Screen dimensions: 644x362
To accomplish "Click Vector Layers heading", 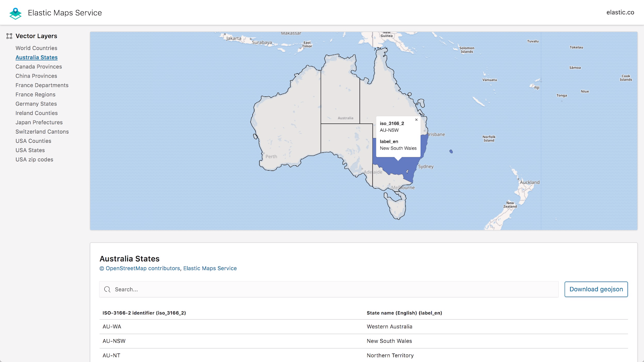I will click(x=36, y=36).
